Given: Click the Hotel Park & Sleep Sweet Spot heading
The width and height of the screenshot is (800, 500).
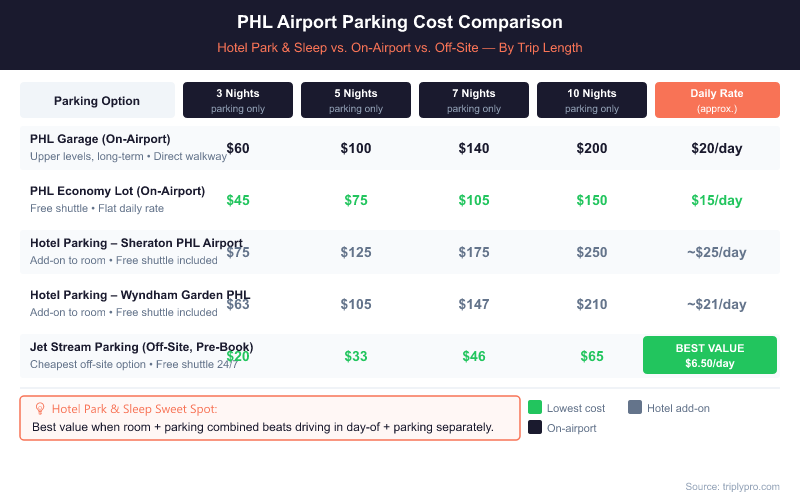Looking at the screenshot, I should click(134, 409).
